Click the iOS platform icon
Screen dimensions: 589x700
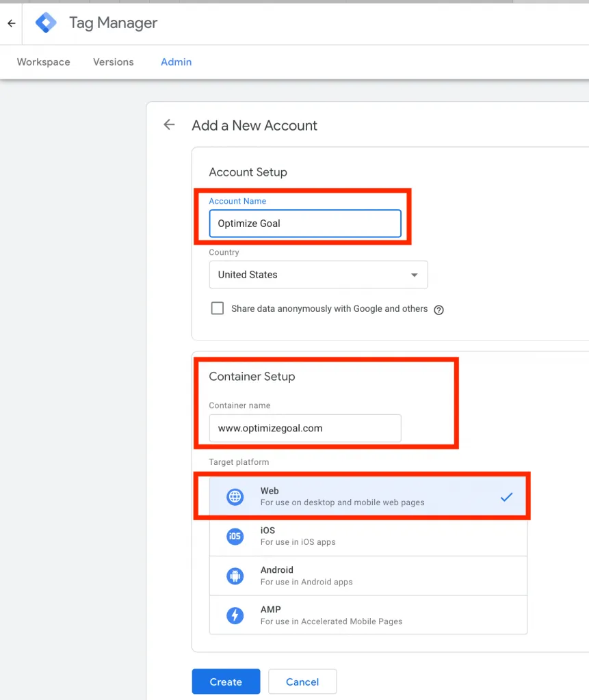pyautogui.click(x=235, y=536)
